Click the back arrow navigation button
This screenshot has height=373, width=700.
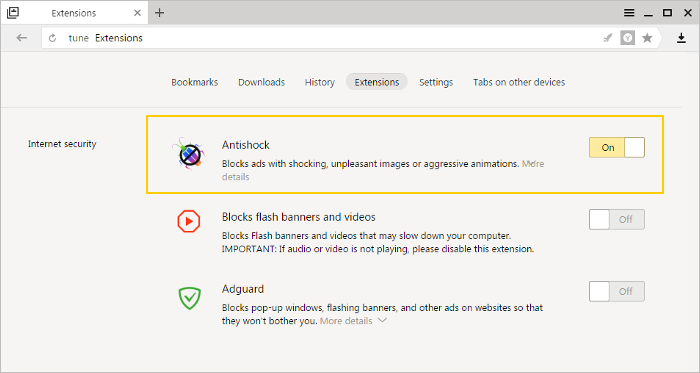pyautogui.click(x=21, y=38)
